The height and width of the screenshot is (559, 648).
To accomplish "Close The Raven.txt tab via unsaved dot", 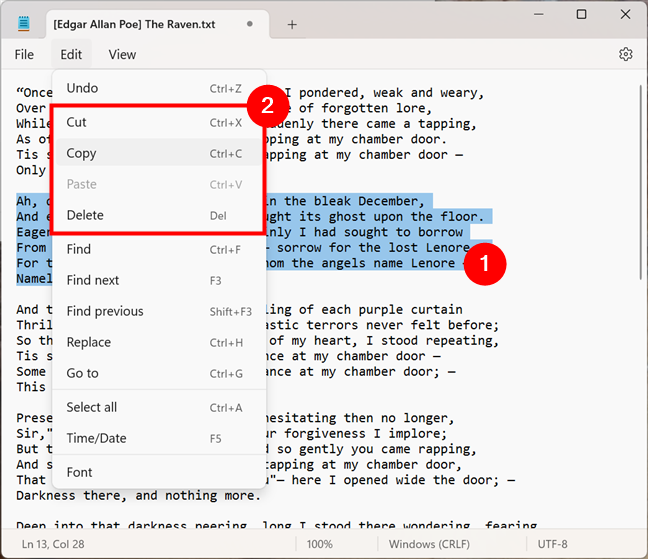I will tap(250, 24).
